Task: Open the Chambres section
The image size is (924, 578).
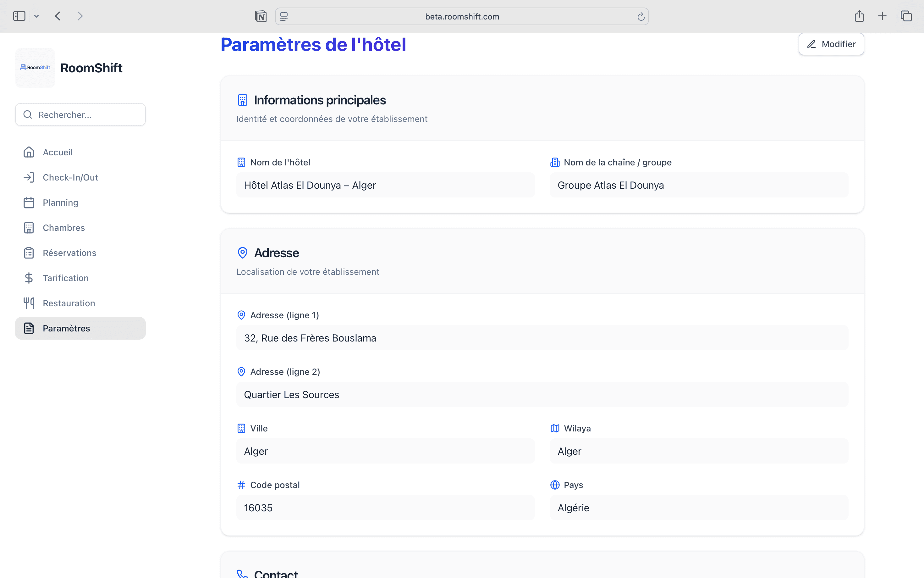Action: [x=64, y=228]
